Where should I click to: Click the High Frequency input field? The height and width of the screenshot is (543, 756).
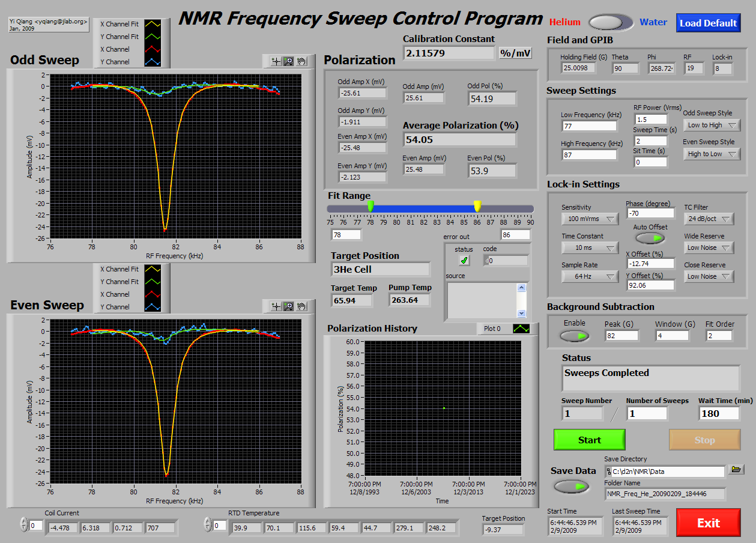(589, 154)
